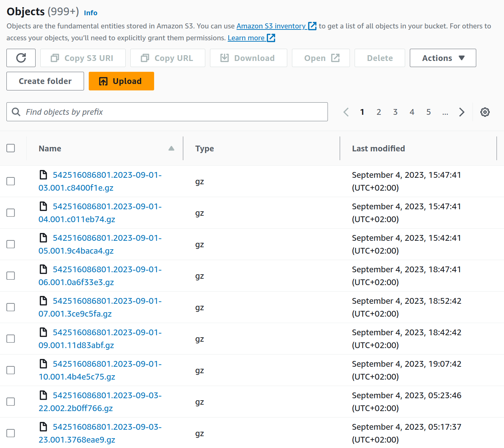Screen dimensions: 504x448
Task: Click external link icon beside Learn more
Action: [271, 38]
